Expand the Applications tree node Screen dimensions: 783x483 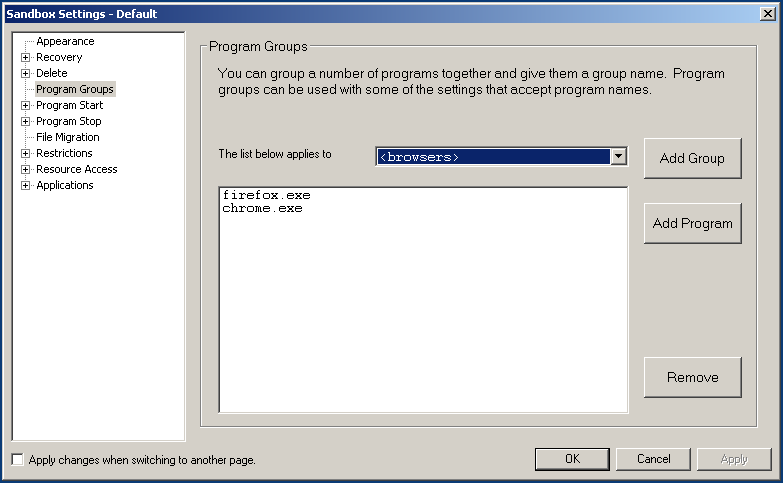point(25,185)
